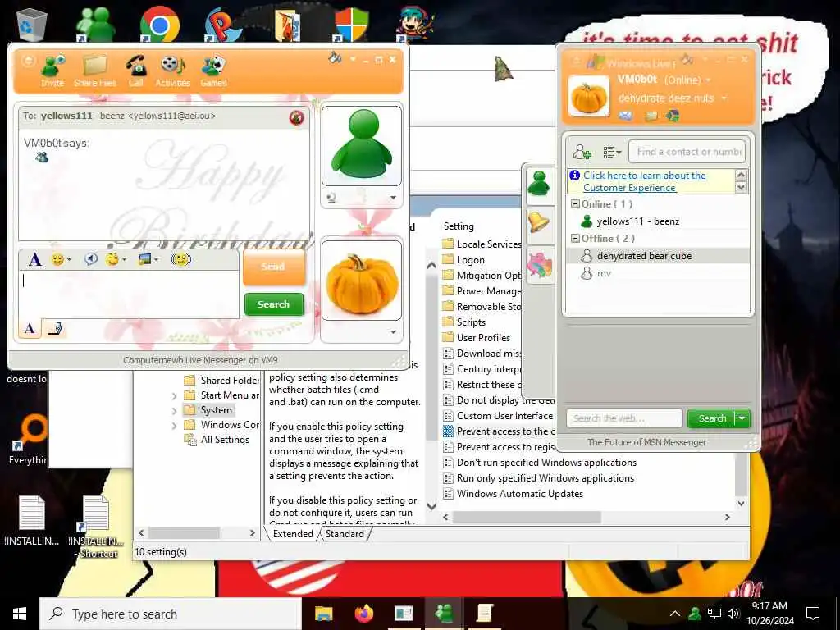Open File Explorer from taskbar
The image size is (840, 630).
[323, 614]
